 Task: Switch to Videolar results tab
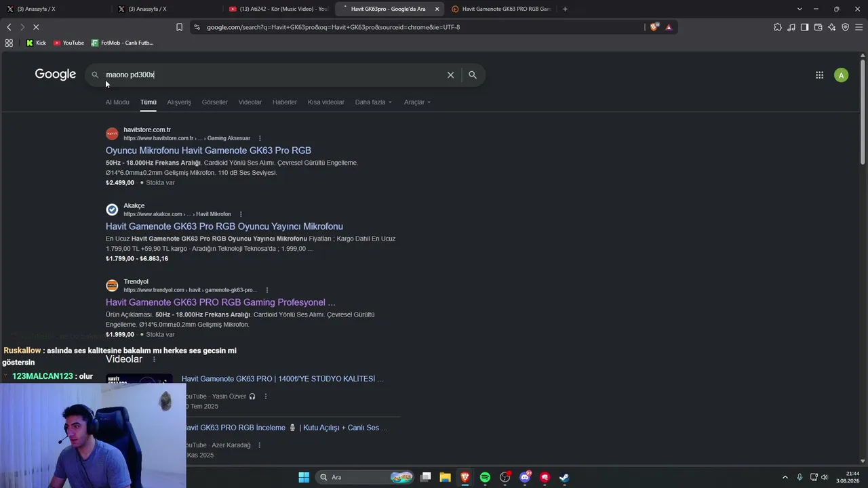tap(250, 102)
